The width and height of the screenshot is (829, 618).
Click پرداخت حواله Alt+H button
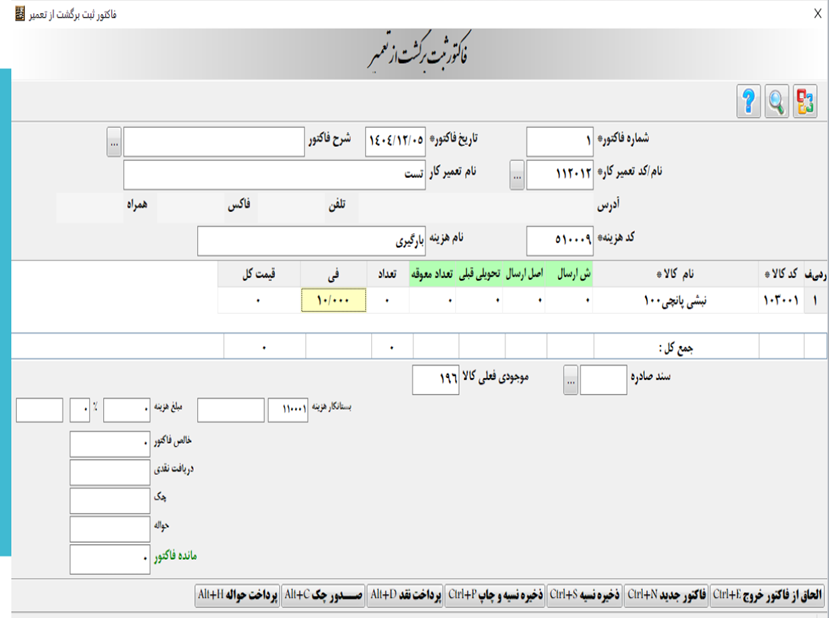237,595
